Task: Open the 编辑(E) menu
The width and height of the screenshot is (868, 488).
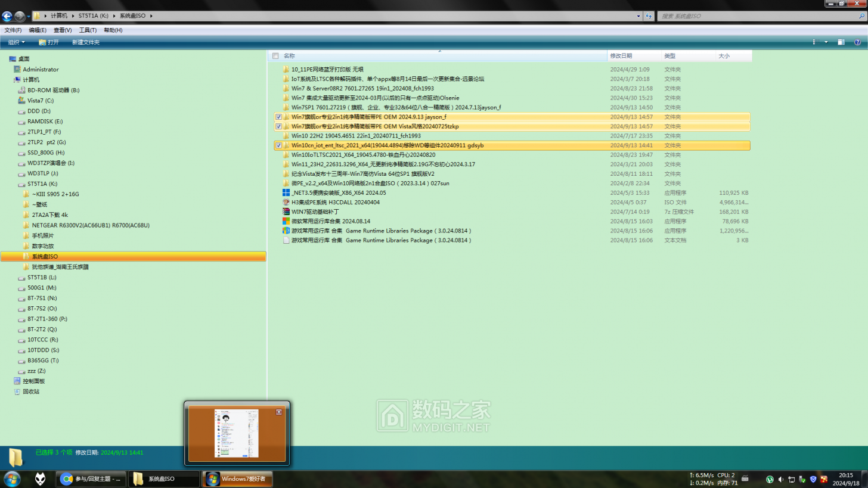Action: coord(38,30)
